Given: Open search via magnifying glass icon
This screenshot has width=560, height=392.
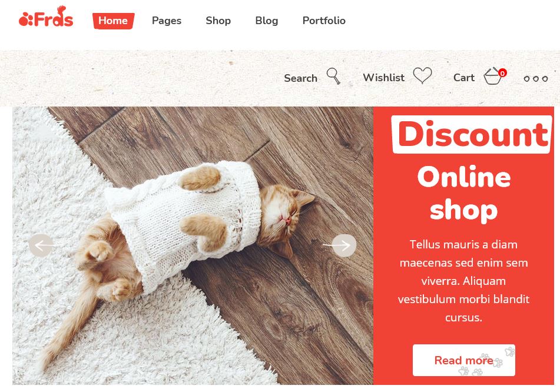Looking at the screenshot, I should [x=333, y=76].
